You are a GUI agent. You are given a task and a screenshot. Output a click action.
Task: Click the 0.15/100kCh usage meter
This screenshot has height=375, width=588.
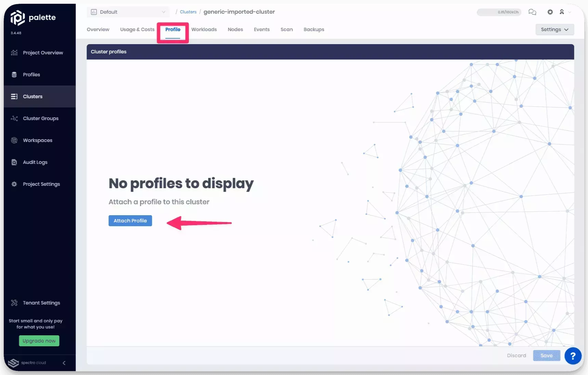pos(499,12)
